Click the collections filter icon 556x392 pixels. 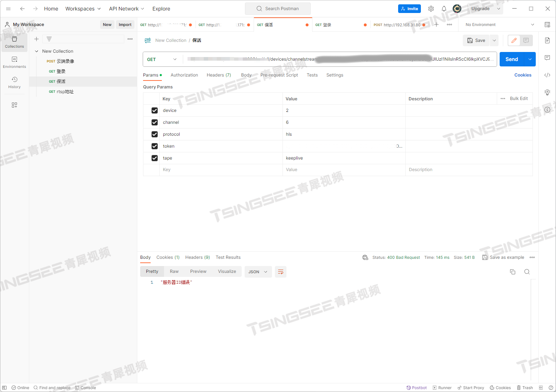click(49, 39)
